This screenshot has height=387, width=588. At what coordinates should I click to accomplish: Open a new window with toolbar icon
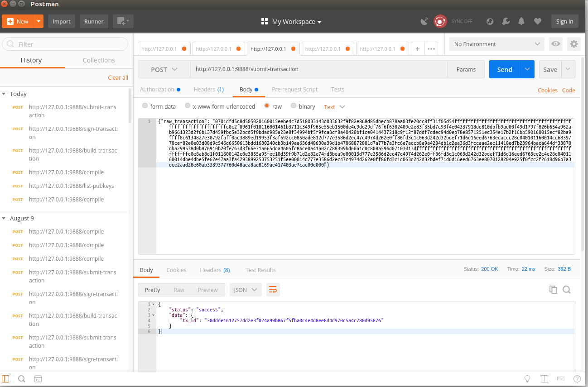pyautogui.click(x=123, y=21)
